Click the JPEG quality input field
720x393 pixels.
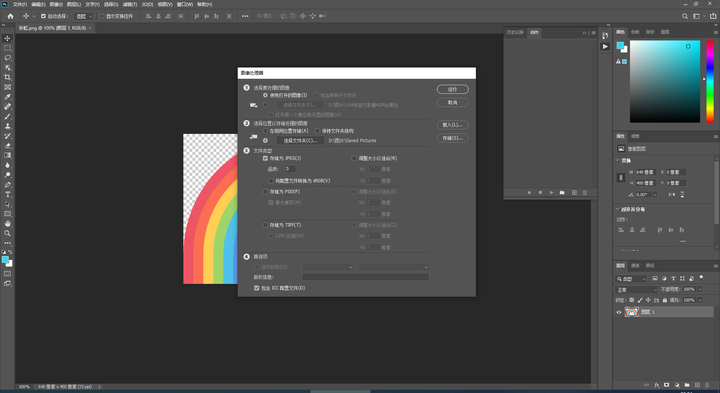tap(290, 169)
